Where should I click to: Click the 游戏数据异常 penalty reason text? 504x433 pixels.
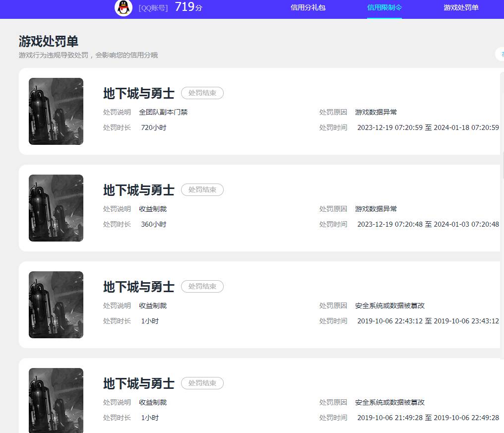click(x=375, y=112)
